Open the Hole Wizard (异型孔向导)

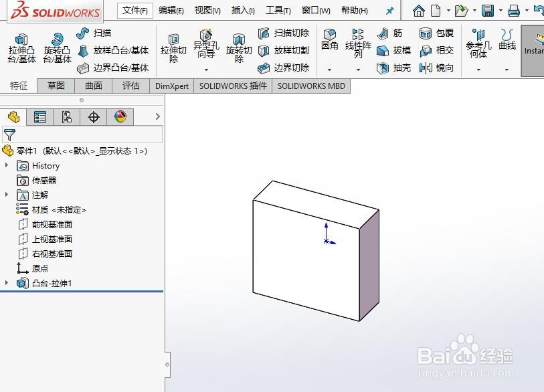(x=206, y=44)
